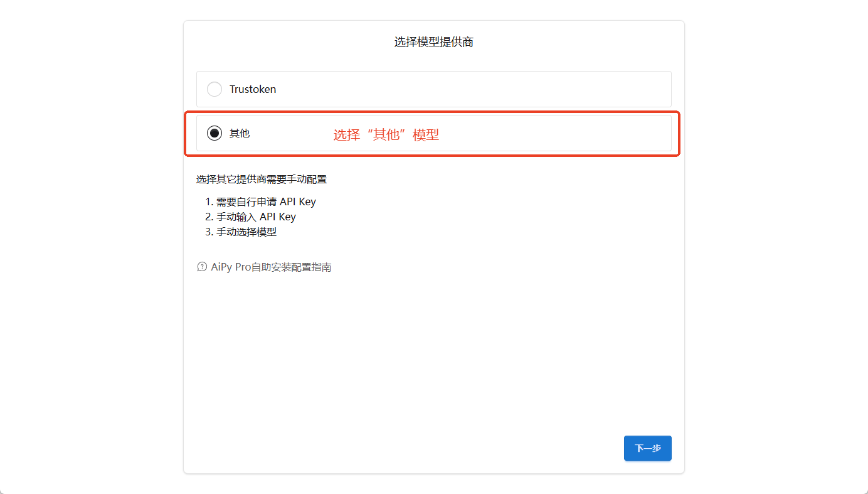The image size is (868, 494).
Task: Select the Trustoken radio button
Action: [x=214, y=89]
